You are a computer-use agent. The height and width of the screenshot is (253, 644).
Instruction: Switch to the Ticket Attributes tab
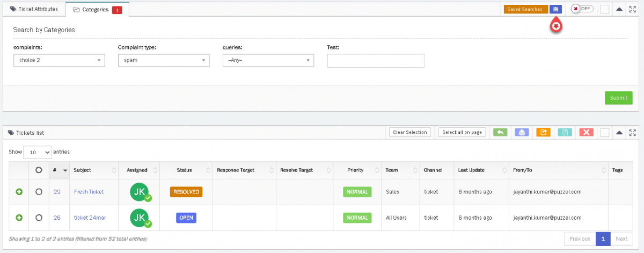[x=34, y=9]
